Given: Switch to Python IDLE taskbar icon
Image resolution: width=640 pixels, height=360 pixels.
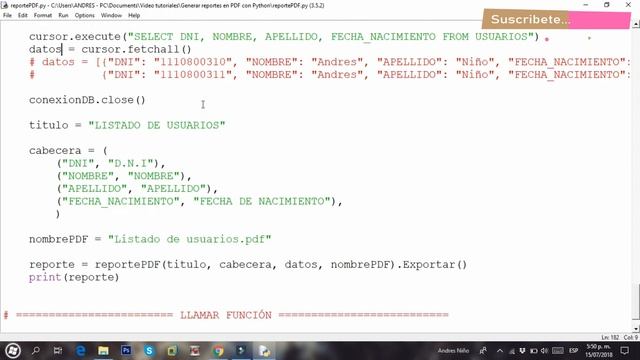Looking at the screenshot, I should [264, 351].
